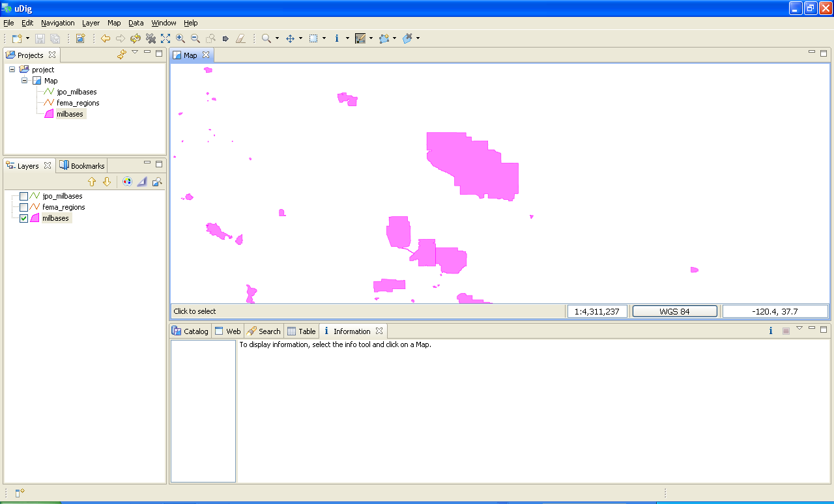Viewport: 834px width, 504px height.
Task: Click the WGS 84 projection button
Action: coord(674,311)
